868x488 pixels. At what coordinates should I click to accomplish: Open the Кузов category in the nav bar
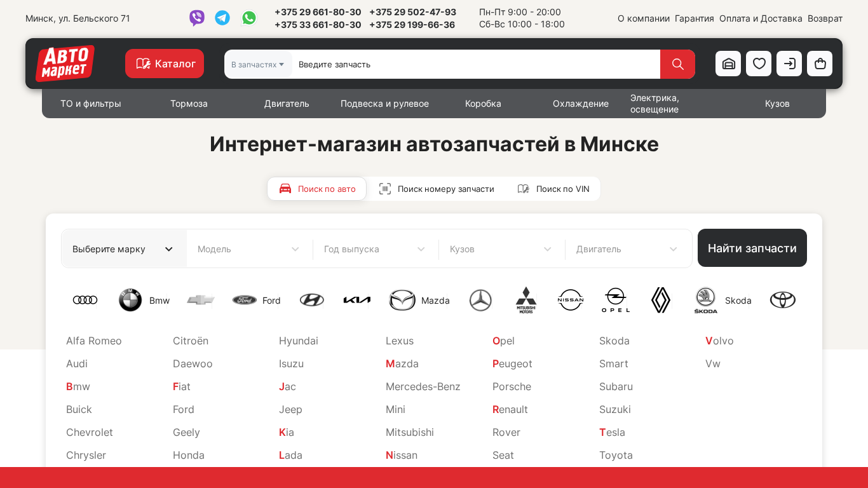tap(777, 104)
